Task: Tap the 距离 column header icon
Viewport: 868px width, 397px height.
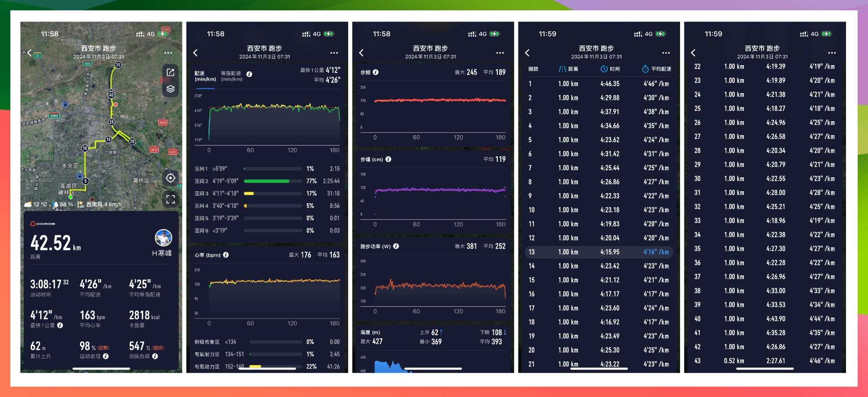Action: click(562, 69)
